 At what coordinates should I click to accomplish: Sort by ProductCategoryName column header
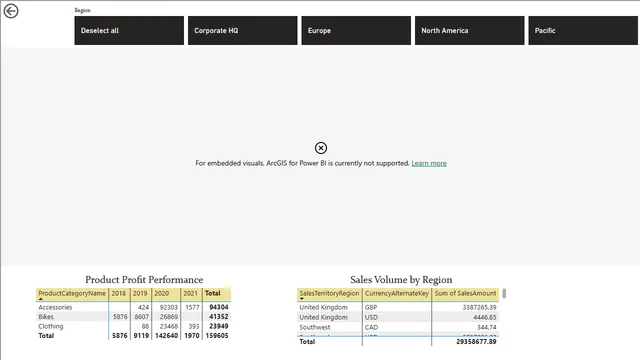pyautogui.click(x=72, y=293)
